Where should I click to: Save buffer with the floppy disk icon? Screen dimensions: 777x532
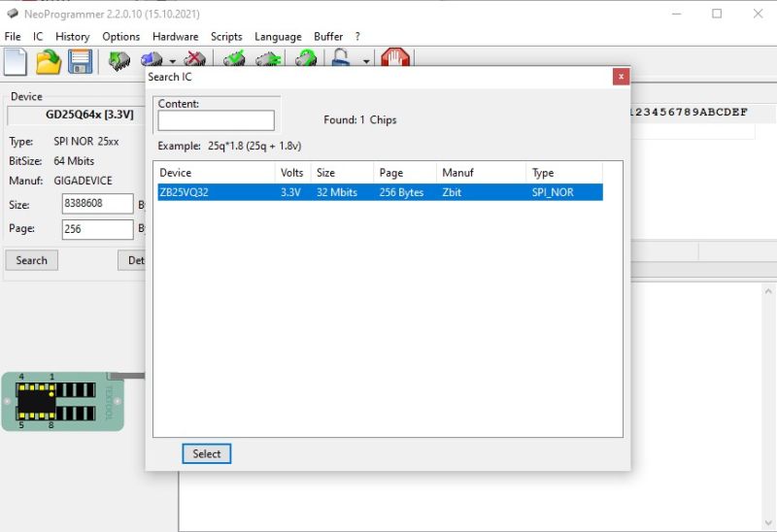(81, 62)
